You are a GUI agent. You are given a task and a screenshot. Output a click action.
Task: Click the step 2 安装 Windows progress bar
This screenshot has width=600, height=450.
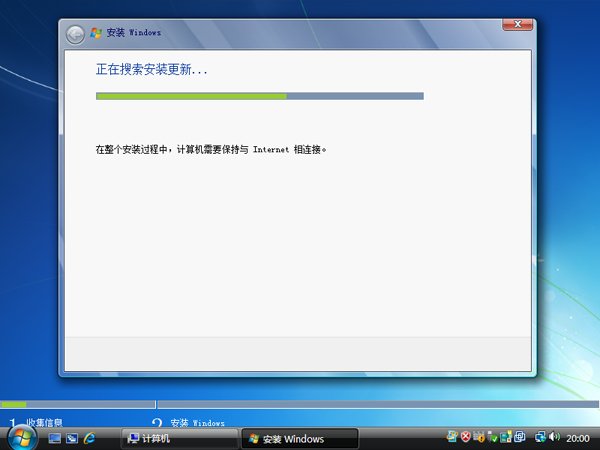click(378, 404)
